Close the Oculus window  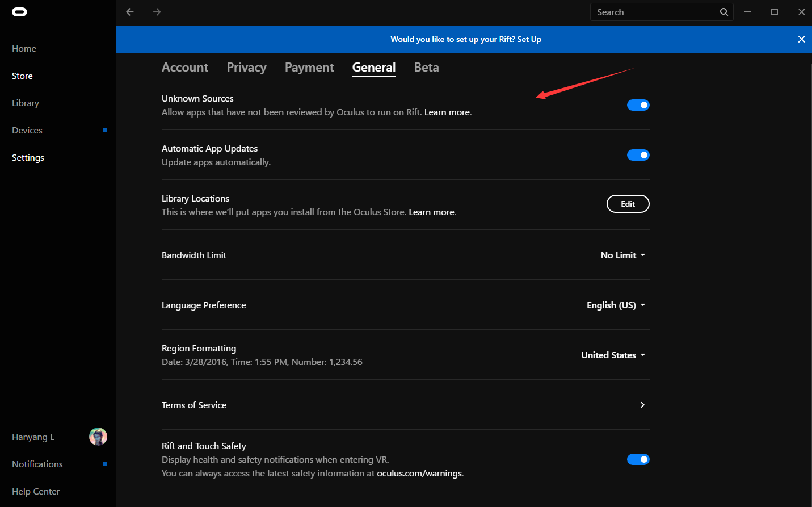tap(802, 12)
